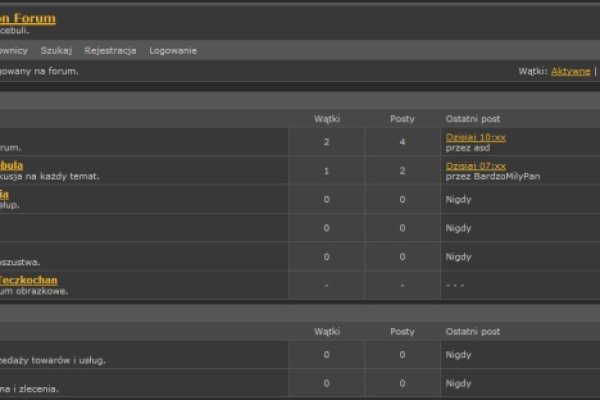
Task: Click Logowanie to log in
Action: tap(173, 50)
